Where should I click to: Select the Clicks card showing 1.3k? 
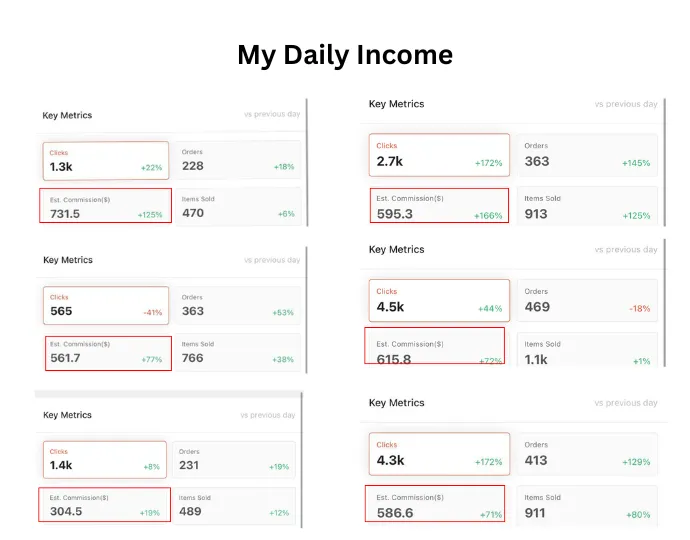point(106,161)
